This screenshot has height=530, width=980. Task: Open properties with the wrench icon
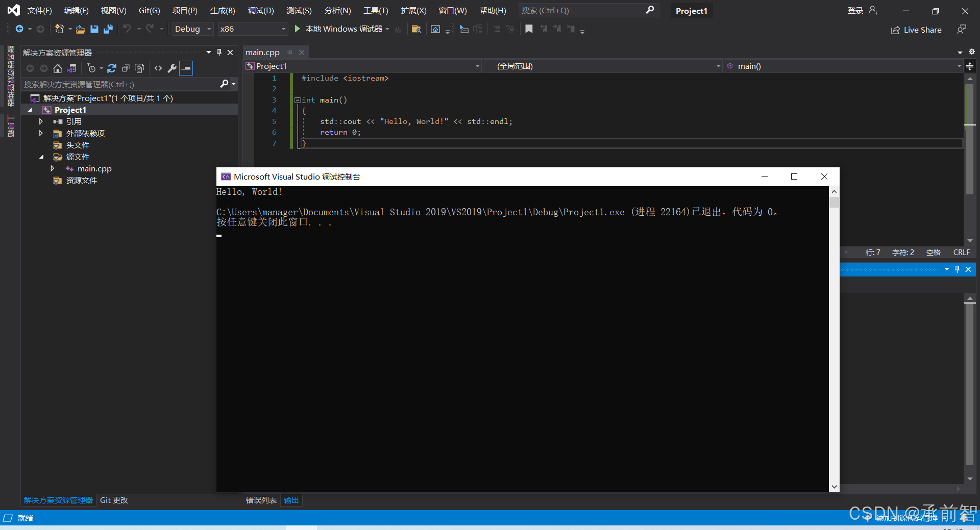[x=173, y=68]
